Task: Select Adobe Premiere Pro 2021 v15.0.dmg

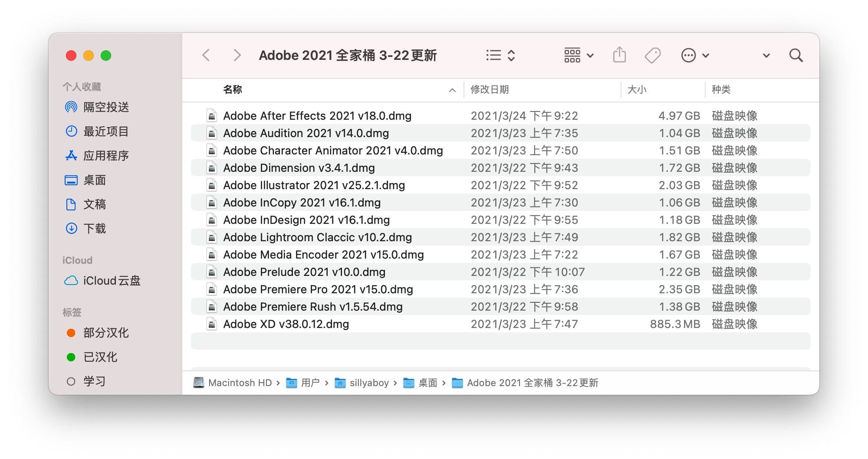Action: [318, 289]
